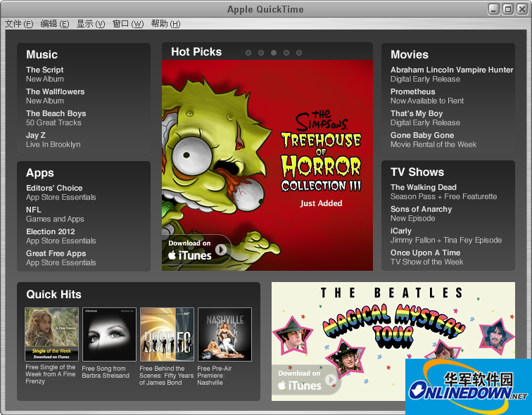Open the 窗口 (W) menu
Viewport: 532px width, 415px height.
(x=128, y=24)
